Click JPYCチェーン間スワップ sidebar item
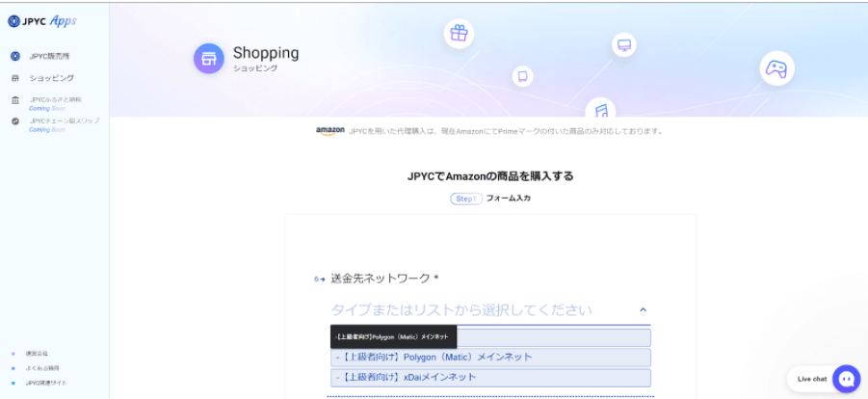This screenshot has height=399, width=868. click(x=64, y=121)
